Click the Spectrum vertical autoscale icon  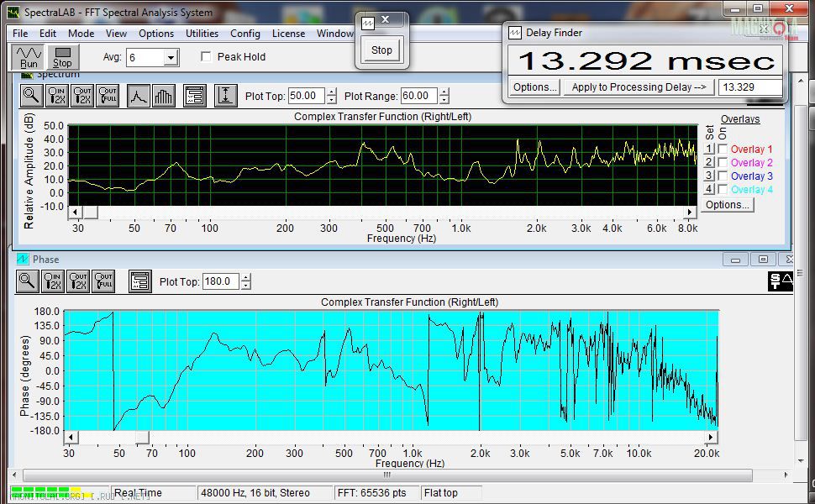[x=225, y=96]
